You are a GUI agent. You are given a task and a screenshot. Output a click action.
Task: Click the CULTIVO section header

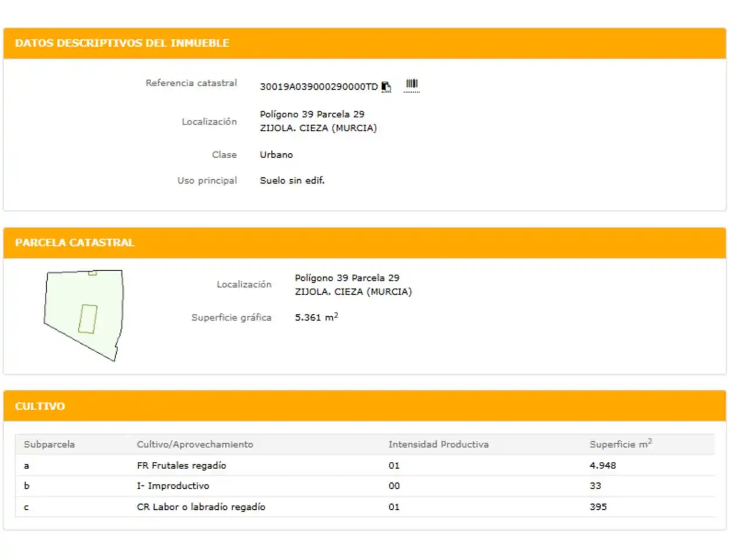[x=365, y=406]
